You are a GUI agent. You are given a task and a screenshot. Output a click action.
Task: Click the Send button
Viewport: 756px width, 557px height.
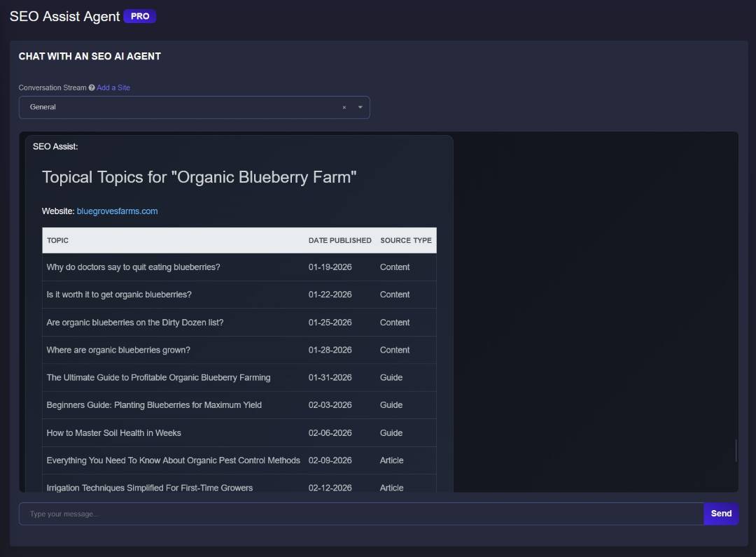(x=721, y=514)
